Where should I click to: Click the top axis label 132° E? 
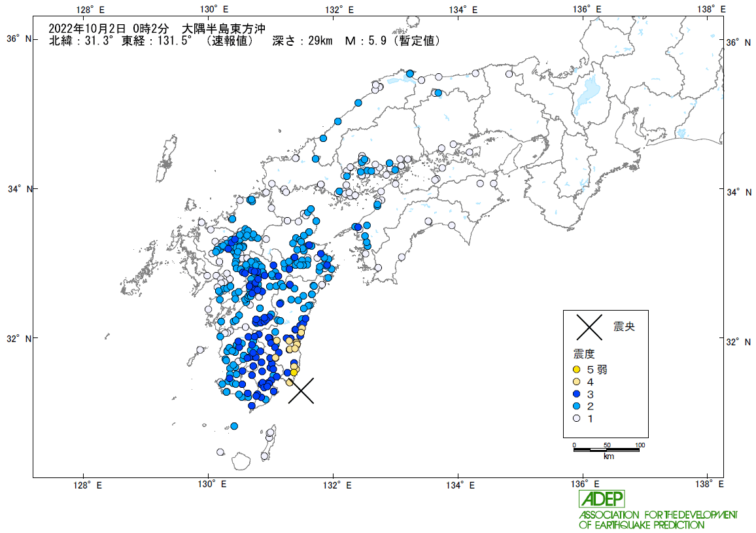pos(339,9)
